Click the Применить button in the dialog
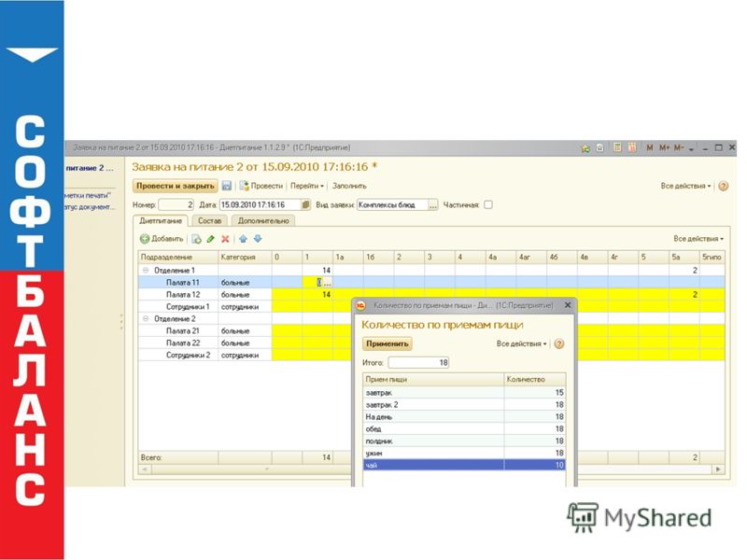 [388, 343]
